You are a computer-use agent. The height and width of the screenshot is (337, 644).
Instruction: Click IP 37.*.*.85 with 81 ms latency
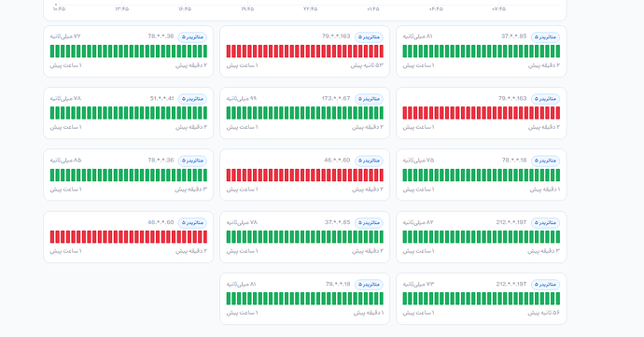[x=514, y=36]
